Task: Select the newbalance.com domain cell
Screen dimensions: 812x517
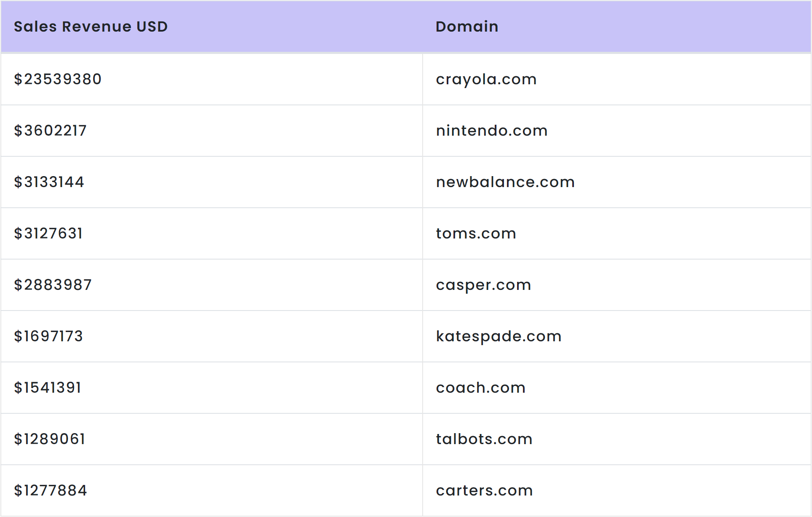Action: pos(505,182)
